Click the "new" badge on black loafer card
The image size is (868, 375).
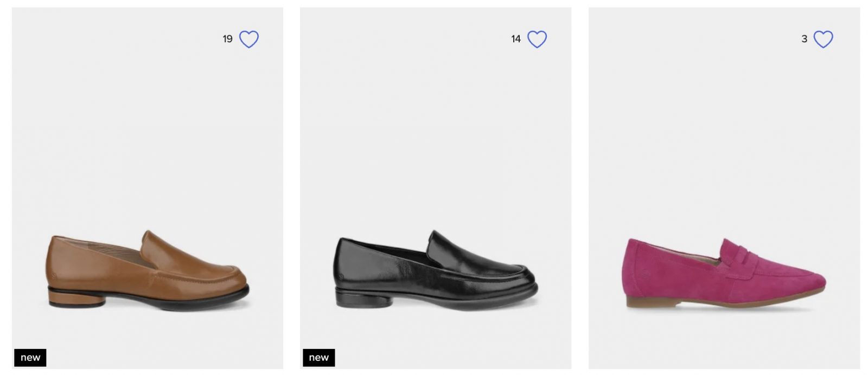[x=318, y=357]
